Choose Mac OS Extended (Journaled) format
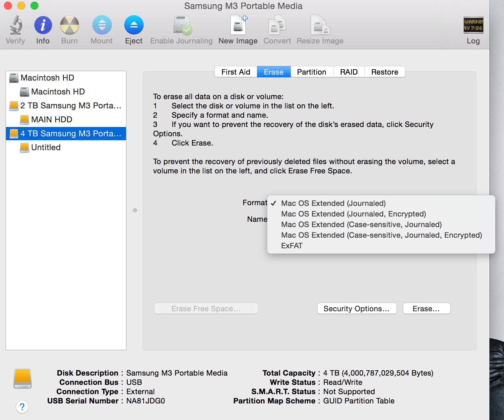Image resolution: width=504 pixels, height=420 pixels. click(381, 203)
